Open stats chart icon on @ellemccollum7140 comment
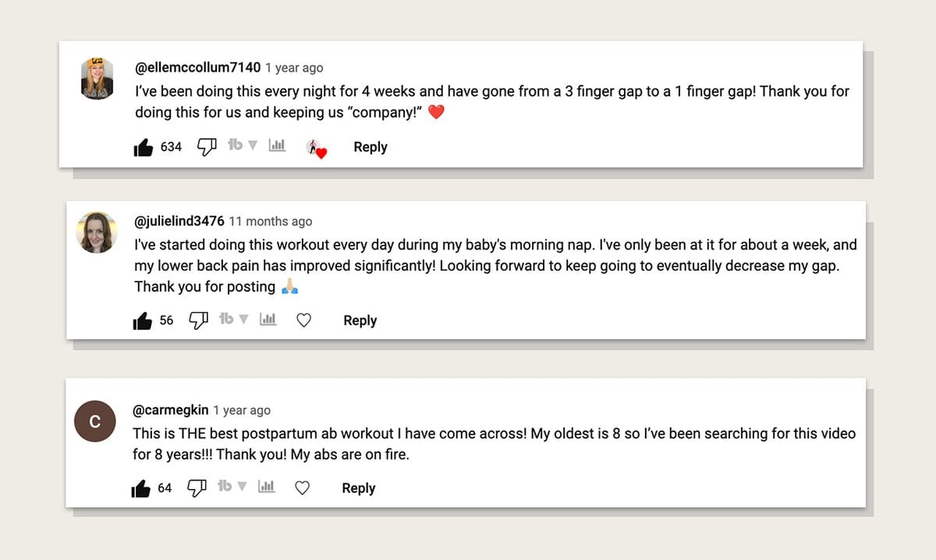The image size is (936, 560). click(x=277, y=146)
